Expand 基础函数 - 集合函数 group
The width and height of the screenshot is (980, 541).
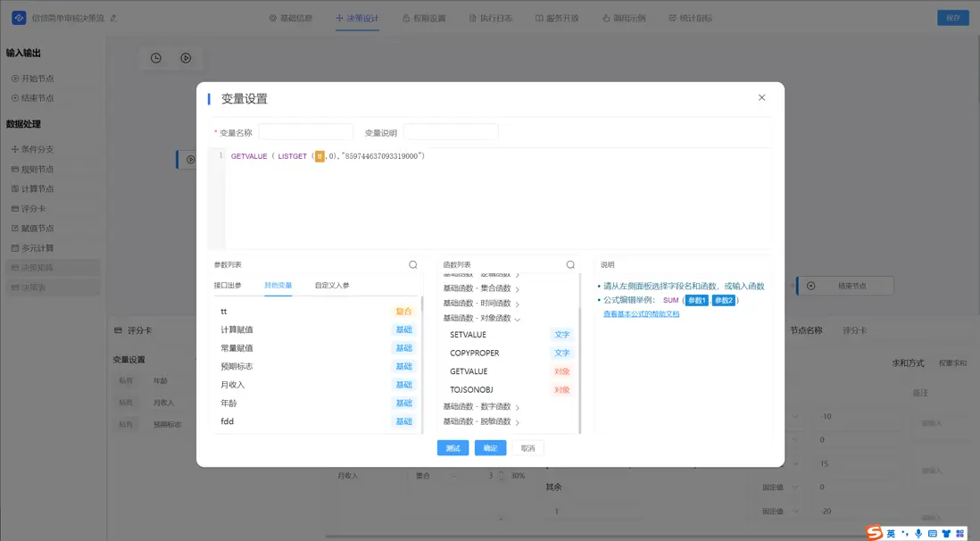(481, 288)
